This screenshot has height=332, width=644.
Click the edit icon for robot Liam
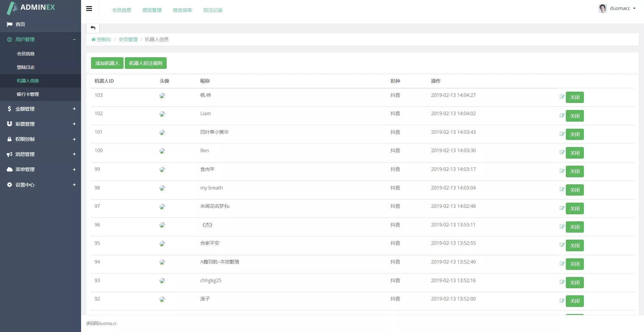tap(562, 115)
